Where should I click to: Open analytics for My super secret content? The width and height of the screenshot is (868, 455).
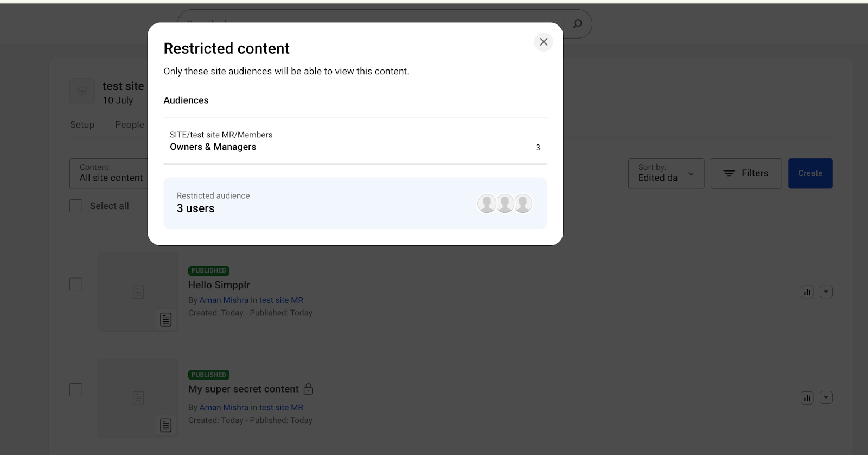coord(807,398)
